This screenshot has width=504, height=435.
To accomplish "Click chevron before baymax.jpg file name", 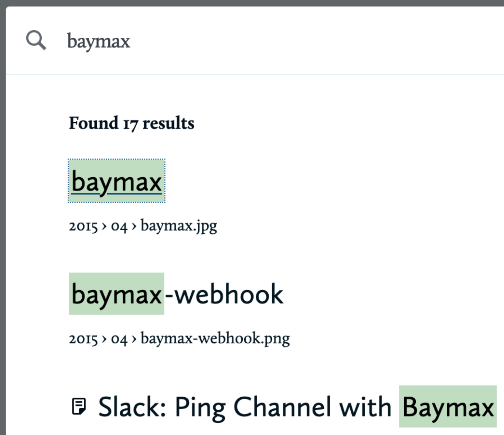I will pos(134,226).
